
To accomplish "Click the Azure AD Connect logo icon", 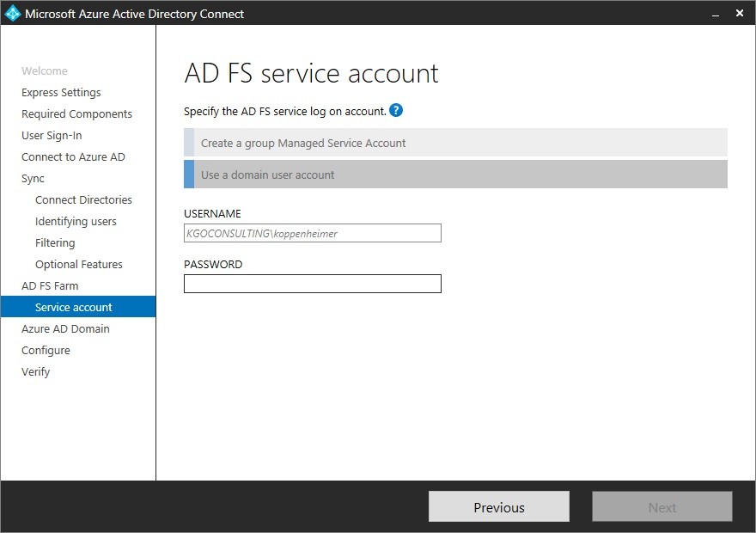I will (12, 13).
